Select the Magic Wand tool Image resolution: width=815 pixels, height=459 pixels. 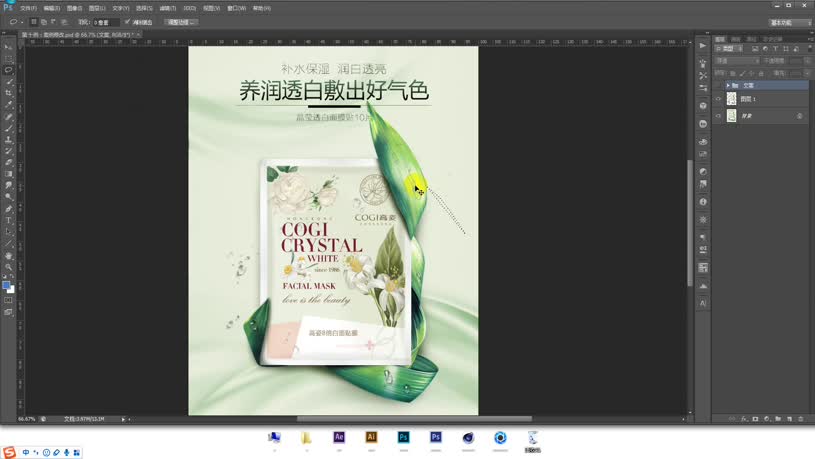click(8, 82)
